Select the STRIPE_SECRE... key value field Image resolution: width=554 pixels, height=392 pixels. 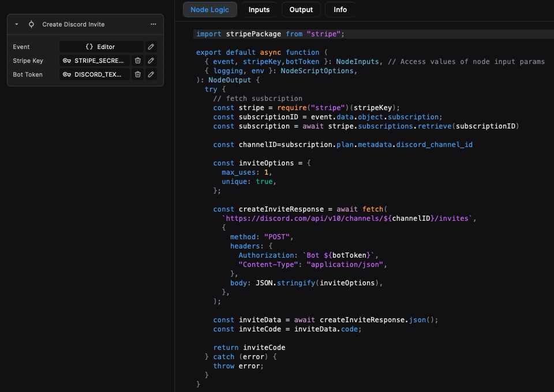tap(98, 61)
